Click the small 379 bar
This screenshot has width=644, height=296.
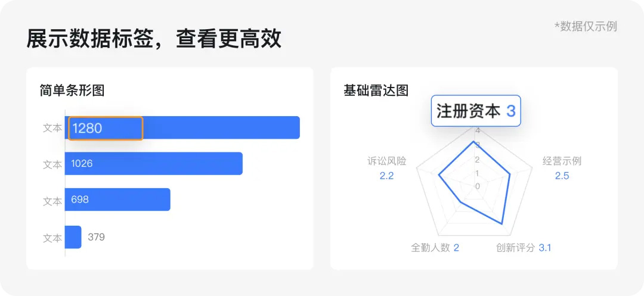pyautogui.click(x=73, y=237)
